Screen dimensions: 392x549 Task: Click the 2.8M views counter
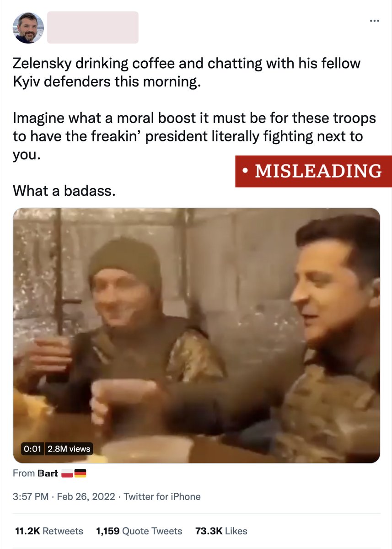tap(69, 449)
